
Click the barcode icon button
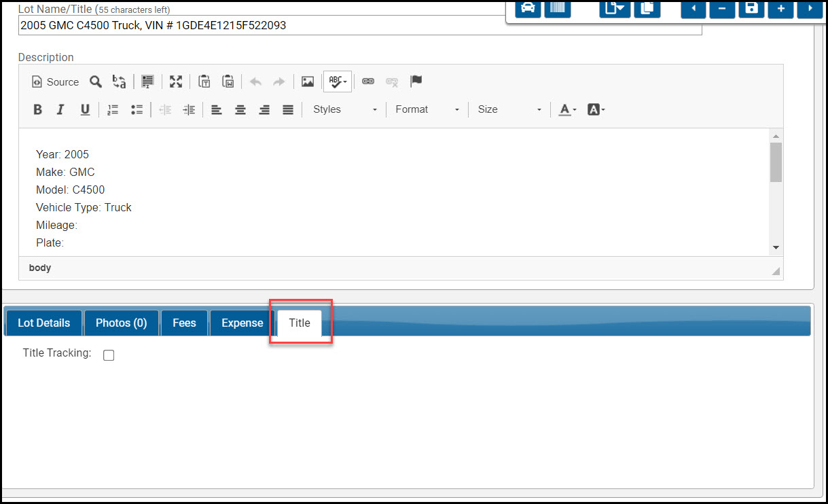[557, 8]
